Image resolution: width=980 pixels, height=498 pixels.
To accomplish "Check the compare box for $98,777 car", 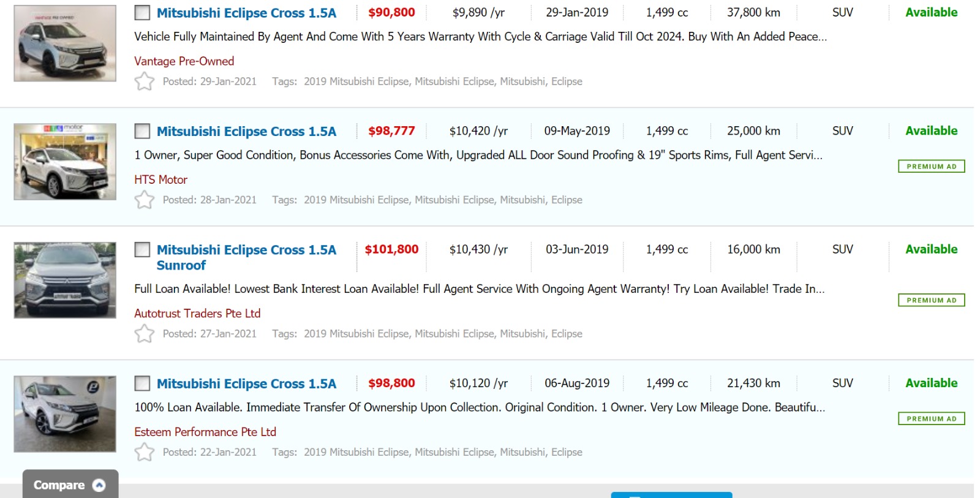I will point(142,131).
